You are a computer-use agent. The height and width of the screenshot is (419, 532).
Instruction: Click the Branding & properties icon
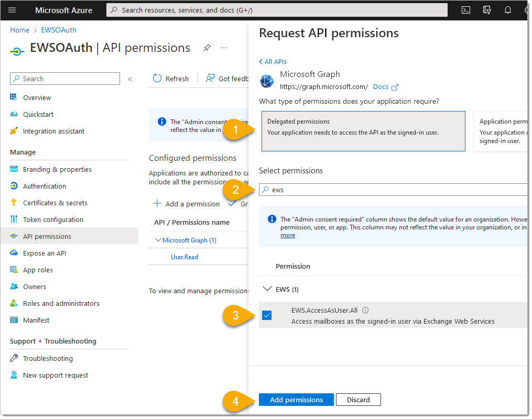[14, 170]
